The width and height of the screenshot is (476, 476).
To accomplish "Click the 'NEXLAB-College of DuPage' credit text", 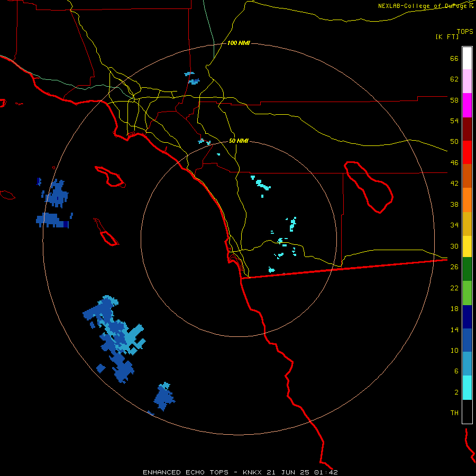I will pyautogui.click(x=423, y=6).
